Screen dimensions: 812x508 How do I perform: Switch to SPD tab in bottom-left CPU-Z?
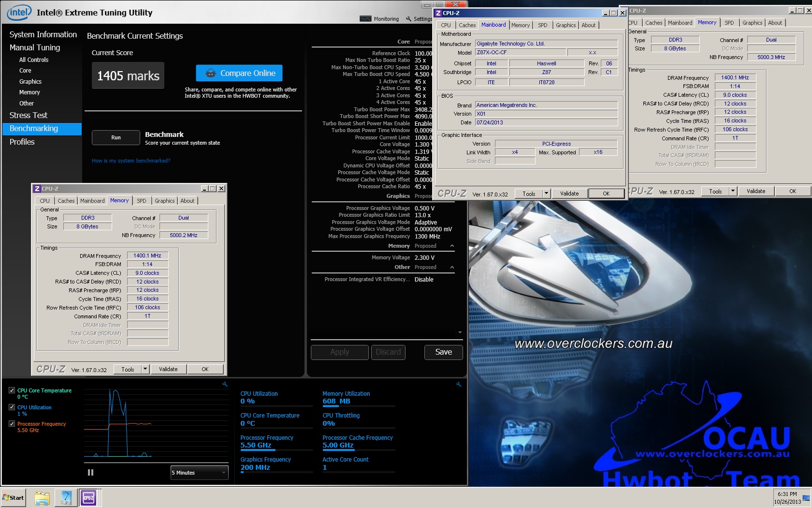(x=142, y=201)
